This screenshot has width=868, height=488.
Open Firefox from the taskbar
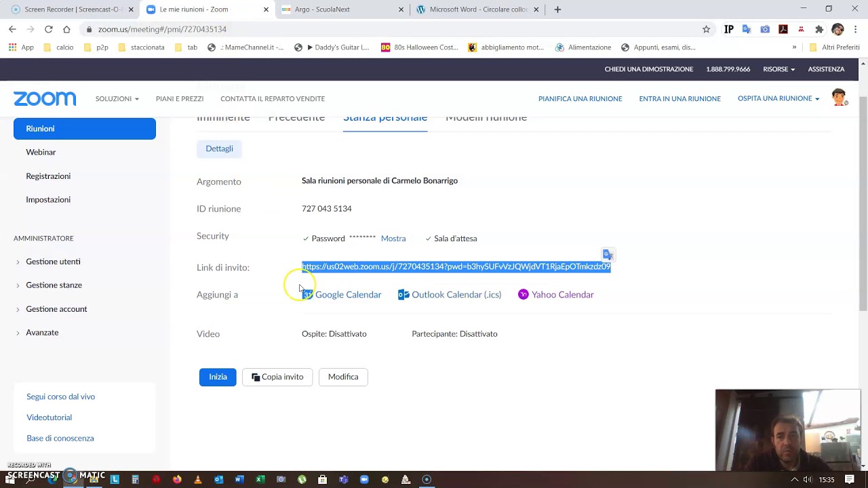pyautogui.click(x=177, y=479)
